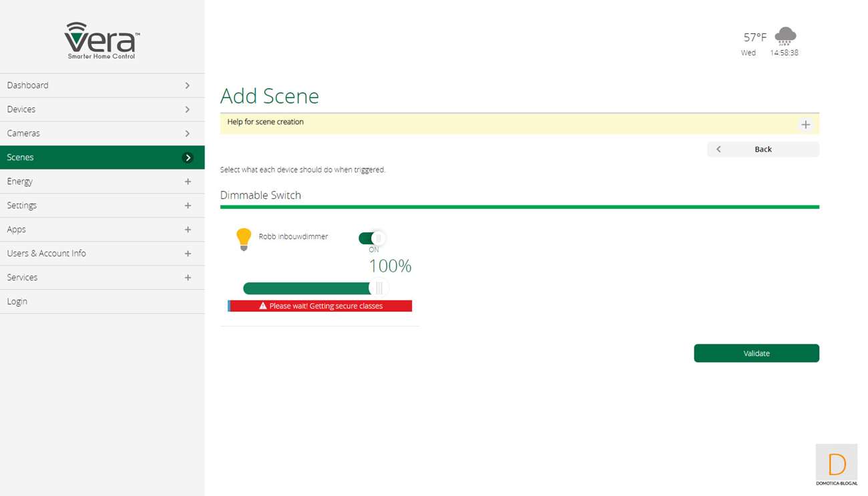Click the circled arrow next to Scenes
Viewport: 868px width, 496px height.
188,158
